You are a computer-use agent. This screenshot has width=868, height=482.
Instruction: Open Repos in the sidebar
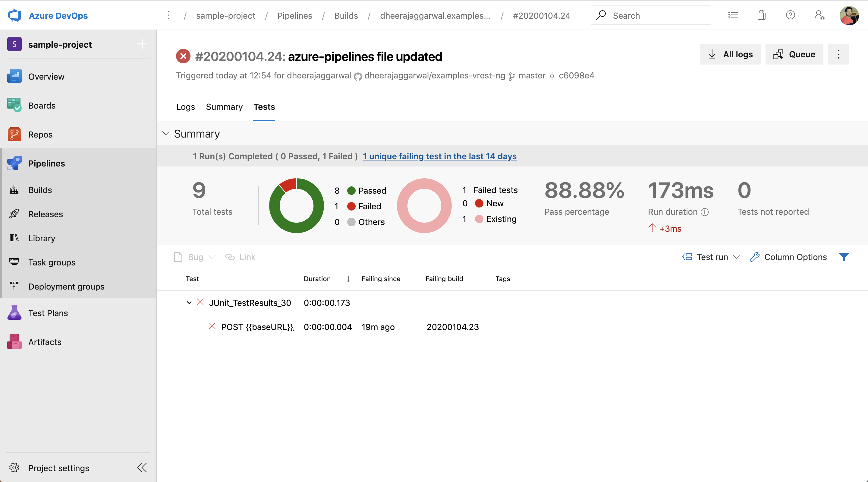tap(78, 135)
